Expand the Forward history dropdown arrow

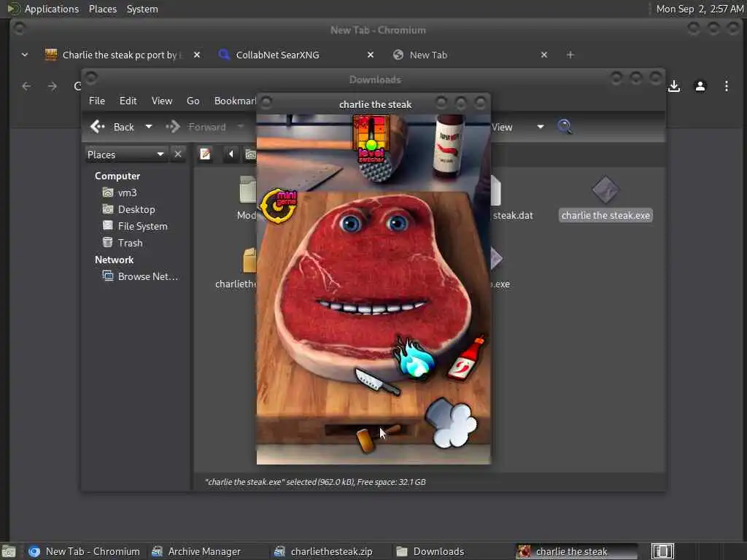click(x=240, y=127)
